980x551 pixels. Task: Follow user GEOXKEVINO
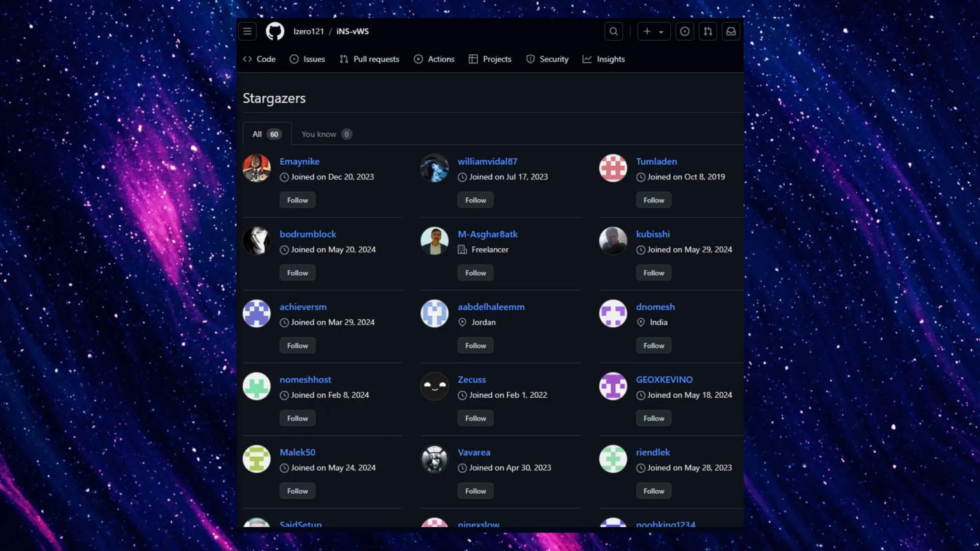[x=654, y=418]
